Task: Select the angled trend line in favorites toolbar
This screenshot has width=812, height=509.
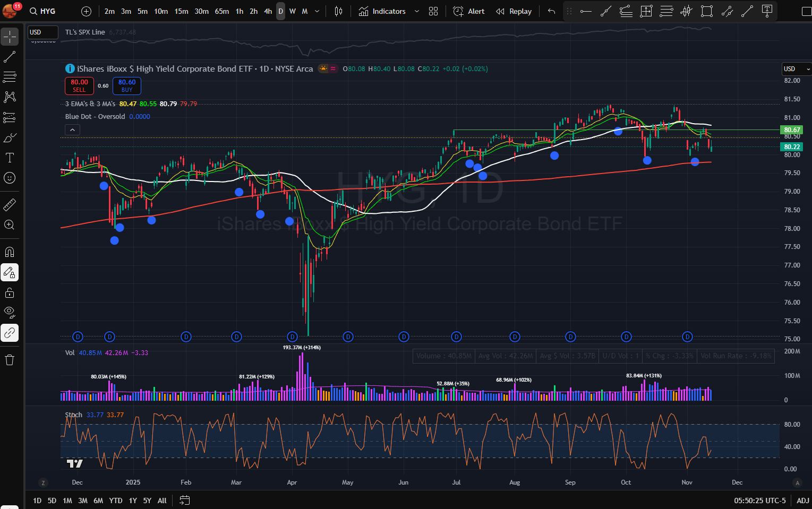Action: click(x=606, y=11)
